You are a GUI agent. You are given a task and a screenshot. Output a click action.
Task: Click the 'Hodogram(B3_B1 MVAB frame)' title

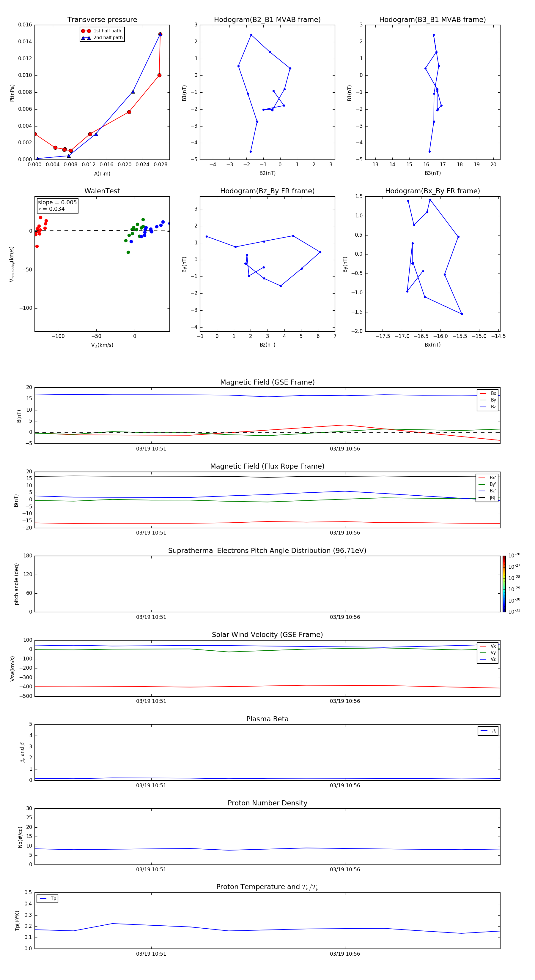click(x=432, y=20)
